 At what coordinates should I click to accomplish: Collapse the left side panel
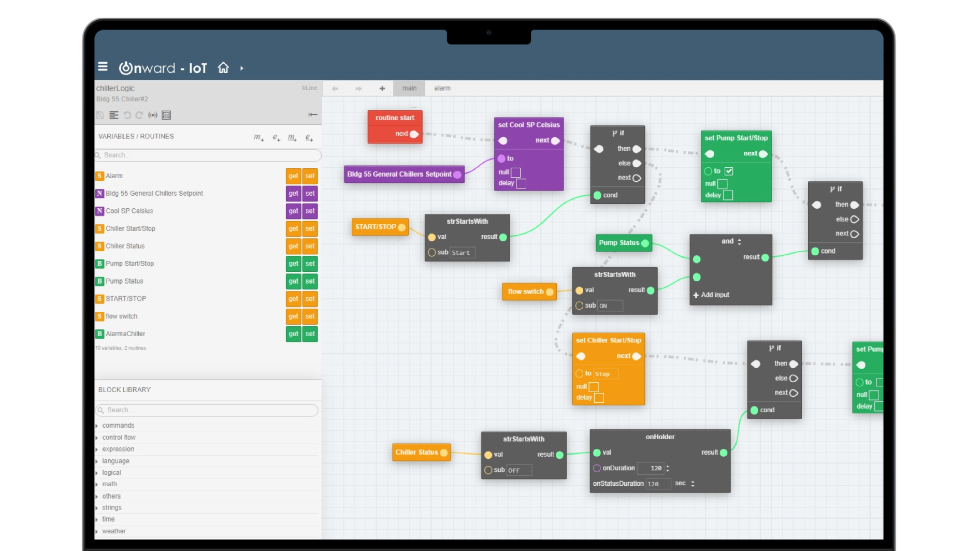click(313, 114)
